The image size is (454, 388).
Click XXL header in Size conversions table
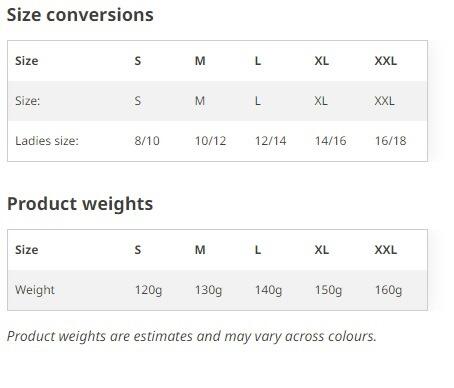pyautogui.click(x=386, y=61)
